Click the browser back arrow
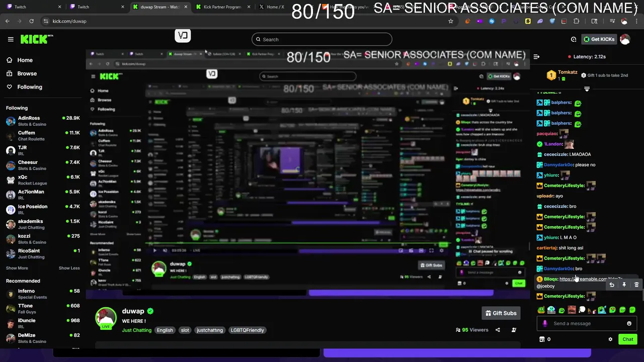The image size is (644, 362). point(7,21)
